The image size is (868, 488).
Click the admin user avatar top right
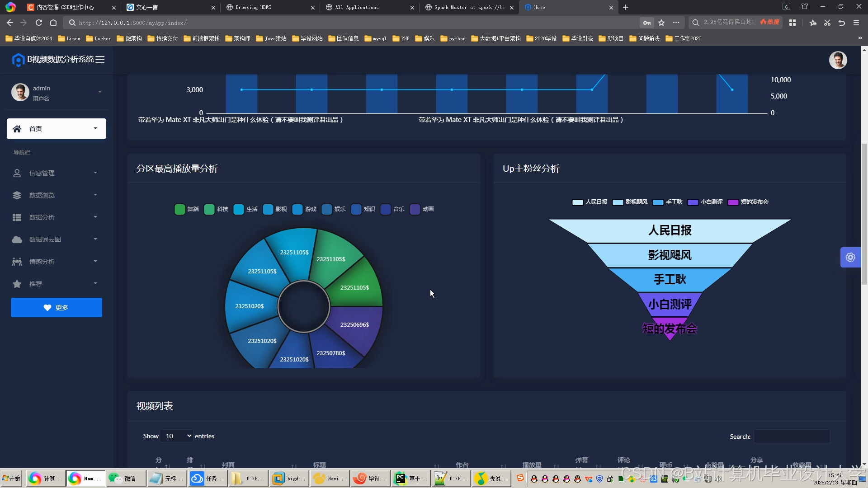click(838, 60)
